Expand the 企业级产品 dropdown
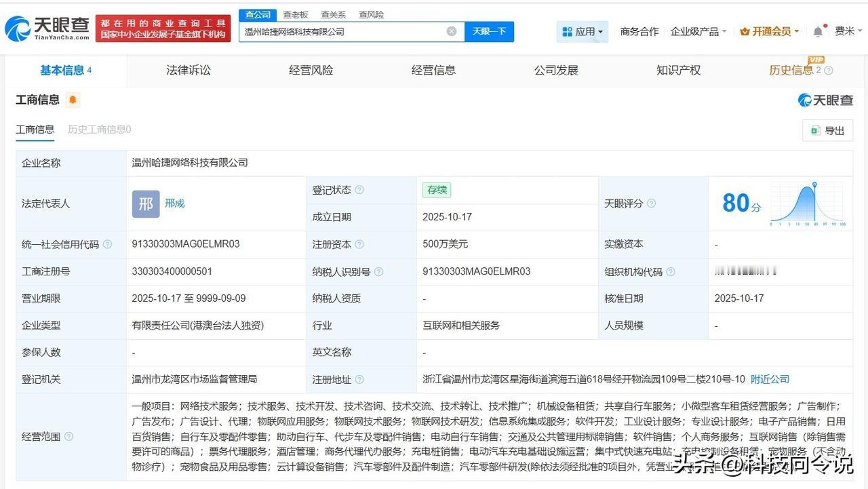The width and height of the screenshot is (868, 489). coord(698,31)
